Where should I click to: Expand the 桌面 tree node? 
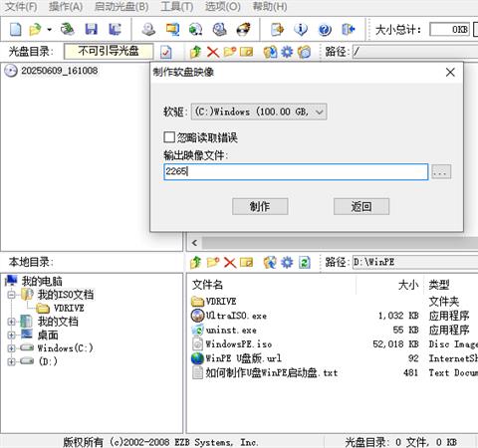pyautogui.click(x=12, y=335)
